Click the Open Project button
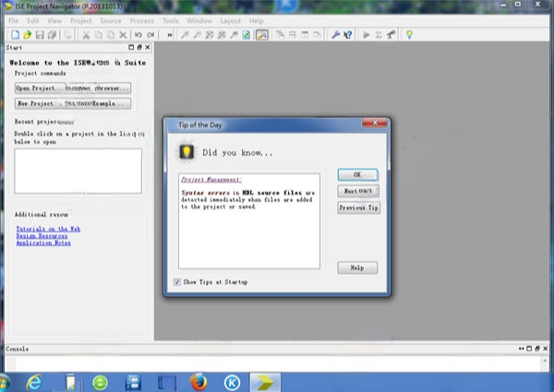This screenshot has height=392, width=554. click(x=40, y=88)
